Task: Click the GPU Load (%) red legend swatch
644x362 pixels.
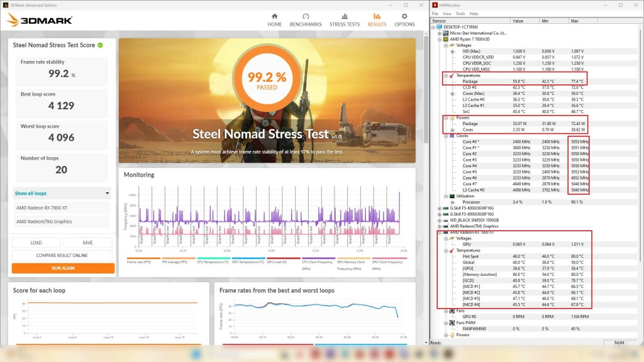Action: 284,258
